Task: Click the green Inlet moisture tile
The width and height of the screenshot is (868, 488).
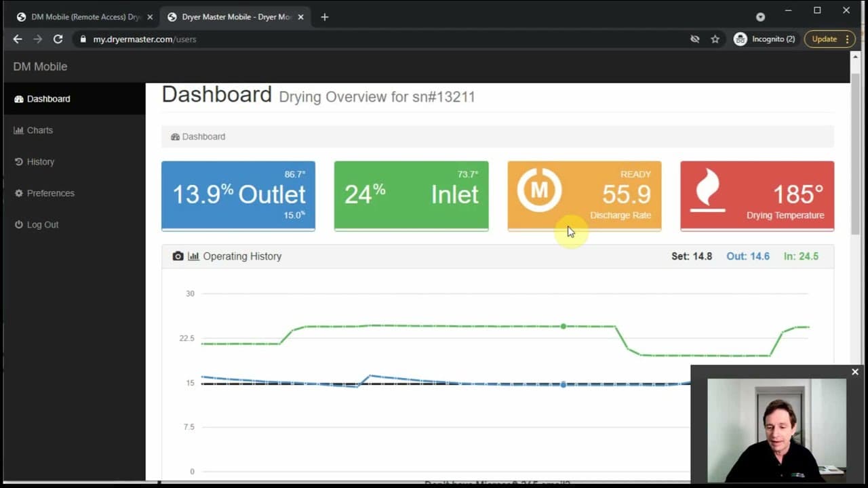Action: coord(411,196)
